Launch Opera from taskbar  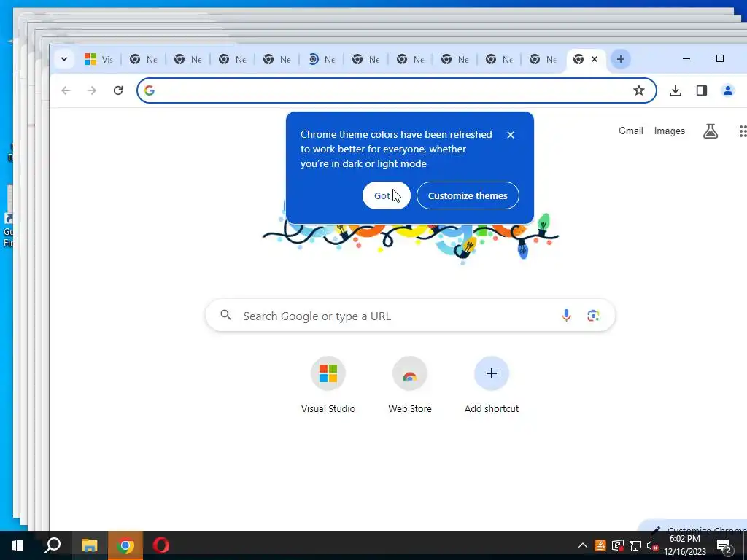161,545
